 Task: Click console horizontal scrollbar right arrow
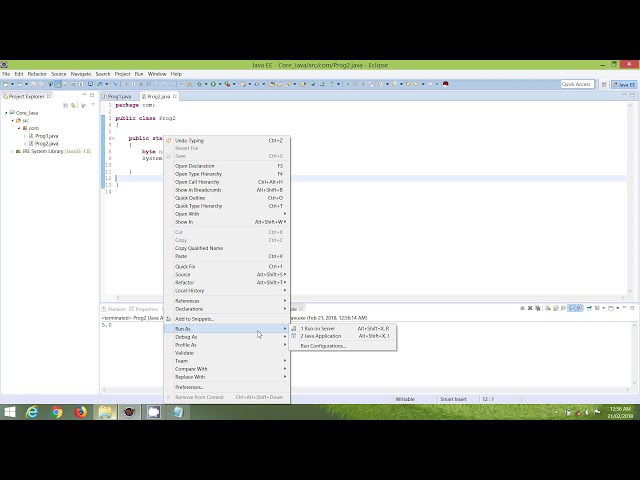tap(628, 389)
